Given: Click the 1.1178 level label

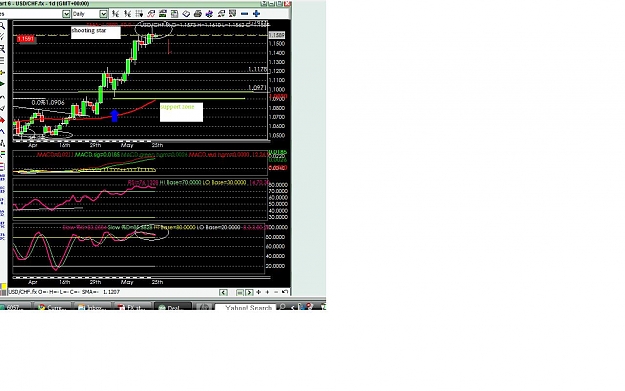Looking at the screenshot, I should tap(257, 69).
